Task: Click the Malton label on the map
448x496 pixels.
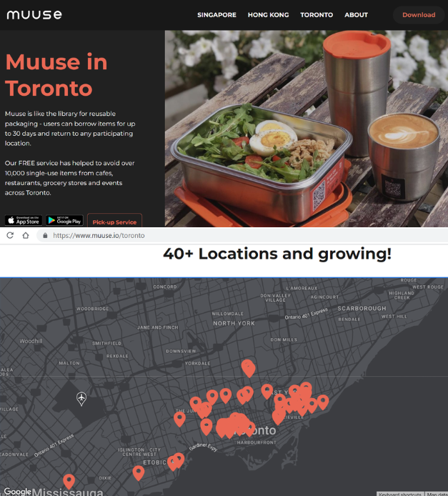Action: (x=69, y=363)
